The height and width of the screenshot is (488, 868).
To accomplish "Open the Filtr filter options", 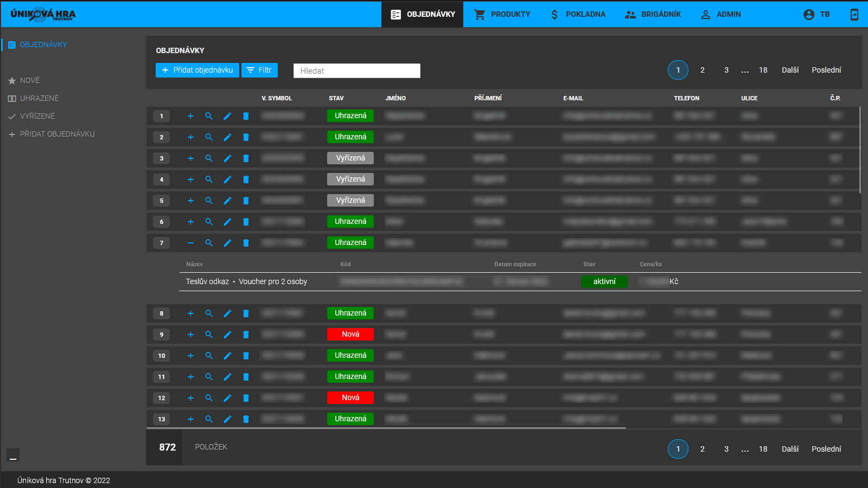I will click(259, 70).
